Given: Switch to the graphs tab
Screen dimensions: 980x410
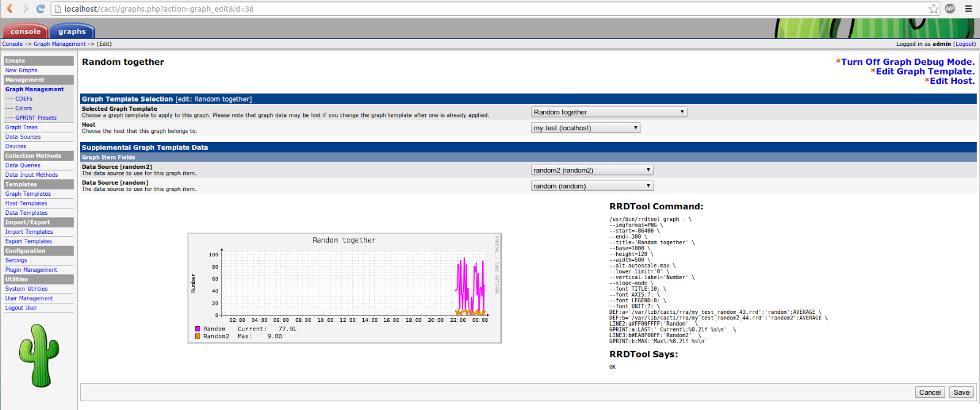Looking at the screenshot, I should pyautogui.click(x=72, y=31).
